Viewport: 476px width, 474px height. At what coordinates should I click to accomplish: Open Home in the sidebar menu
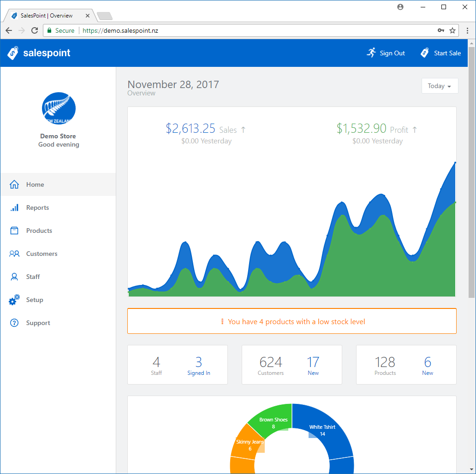[x=58, y=184]
